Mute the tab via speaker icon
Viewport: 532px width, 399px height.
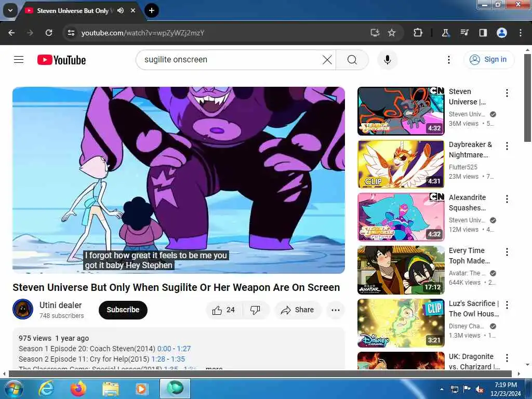121,10
